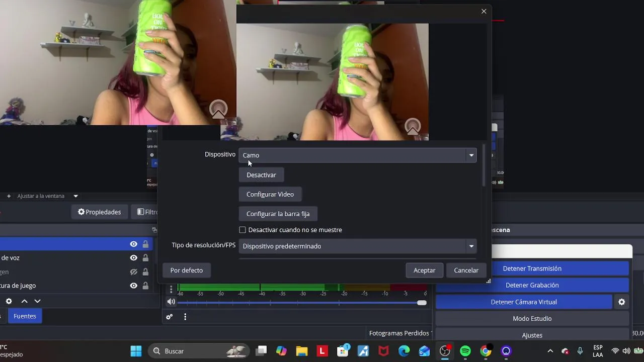Click 'Configurar la barra fija' button
The image size is (644, 362).
point(278,214)
